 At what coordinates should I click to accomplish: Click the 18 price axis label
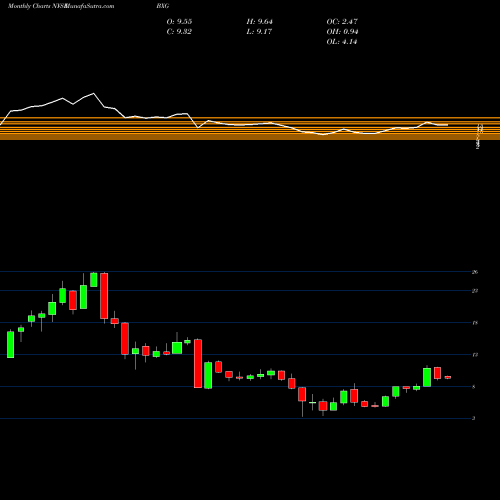coord(475,323)
